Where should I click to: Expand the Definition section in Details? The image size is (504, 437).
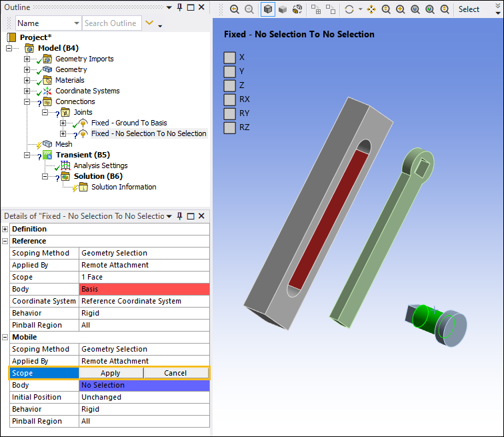pos(6,229)
